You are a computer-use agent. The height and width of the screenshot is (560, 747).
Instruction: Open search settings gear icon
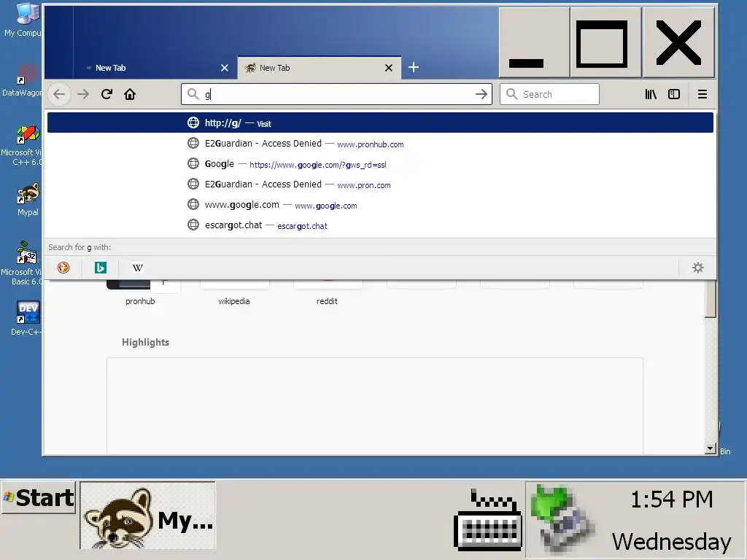click(698, 268)
